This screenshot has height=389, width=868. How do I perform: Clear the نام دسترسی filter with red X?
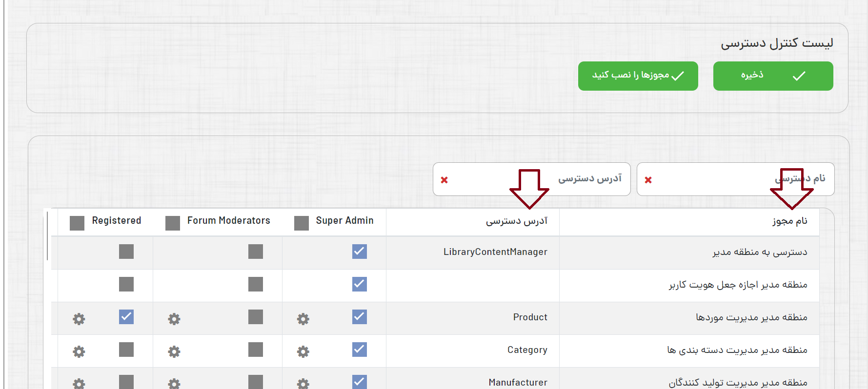tap(648, 180)
